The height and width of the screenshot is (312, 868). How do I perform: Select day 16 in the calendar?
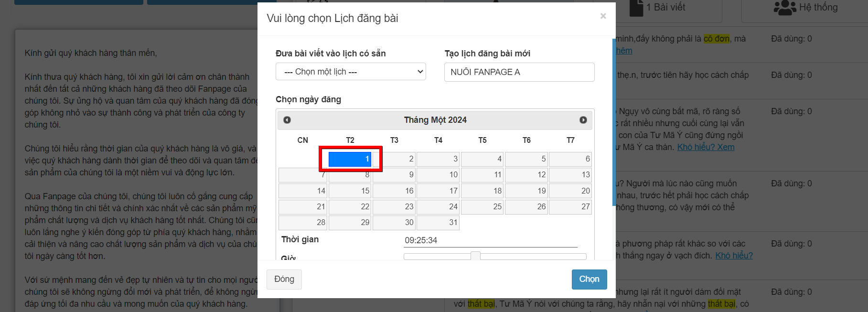394,191
